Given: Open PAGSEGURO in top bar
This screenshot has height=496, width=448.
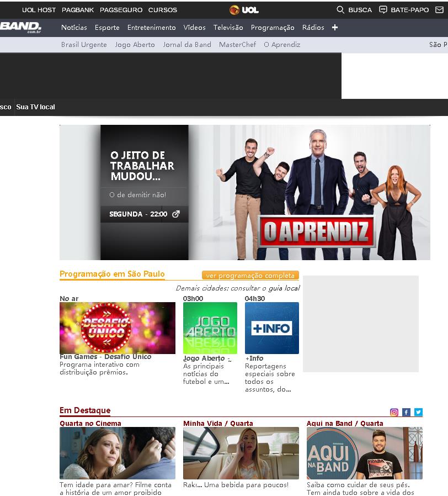Looking at the screenshot, I should tap(121, 10).
